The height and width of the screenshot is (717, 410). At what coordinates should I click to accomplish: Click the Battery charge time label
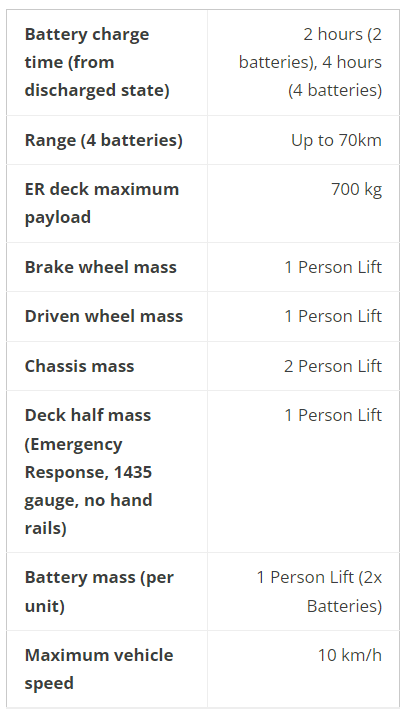point(97,62)
